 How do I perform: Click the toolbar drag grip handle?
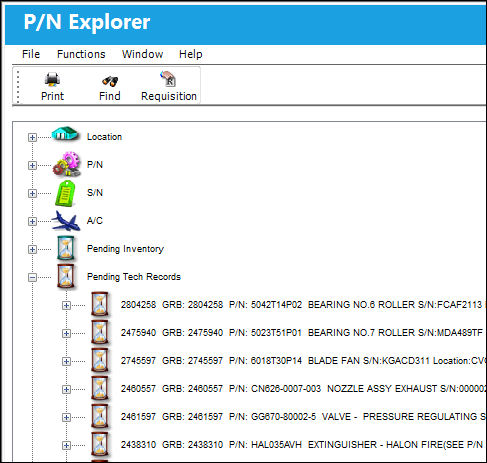[x=18, y=86]
